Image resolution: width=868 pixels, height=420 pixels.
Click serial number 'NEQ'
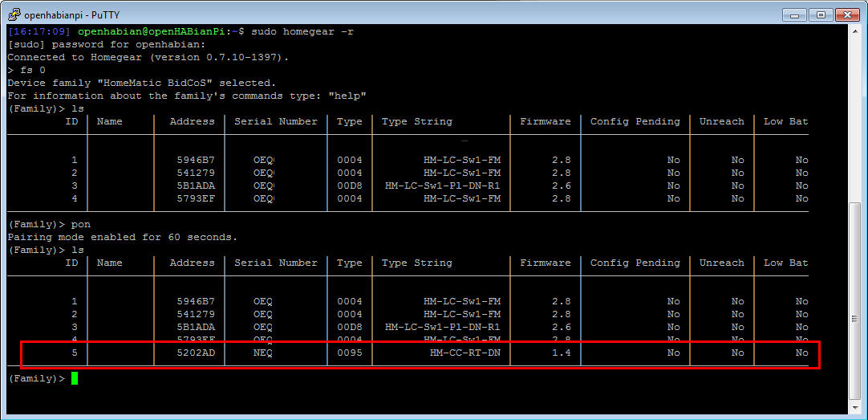click(262, 353)
